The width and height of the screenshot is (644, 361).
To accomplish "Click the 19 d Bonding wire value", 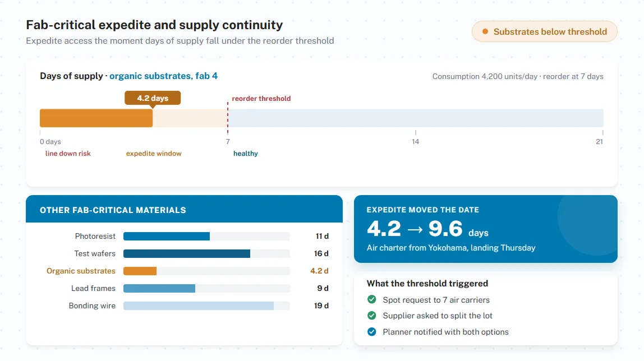I will pyautogui.click(x=321, y=306).
